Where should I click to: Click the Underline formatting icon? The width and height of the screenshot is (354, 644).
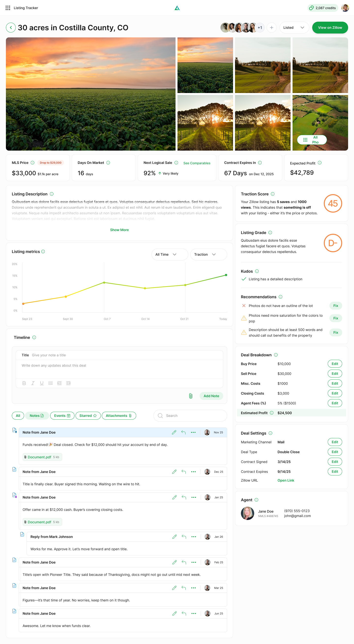[42, 383]
